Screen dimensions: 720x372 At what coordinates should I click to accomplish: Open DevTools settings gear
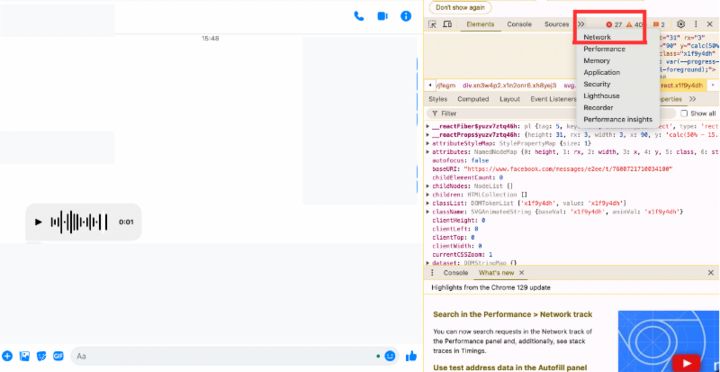click(x=681, y=24)
